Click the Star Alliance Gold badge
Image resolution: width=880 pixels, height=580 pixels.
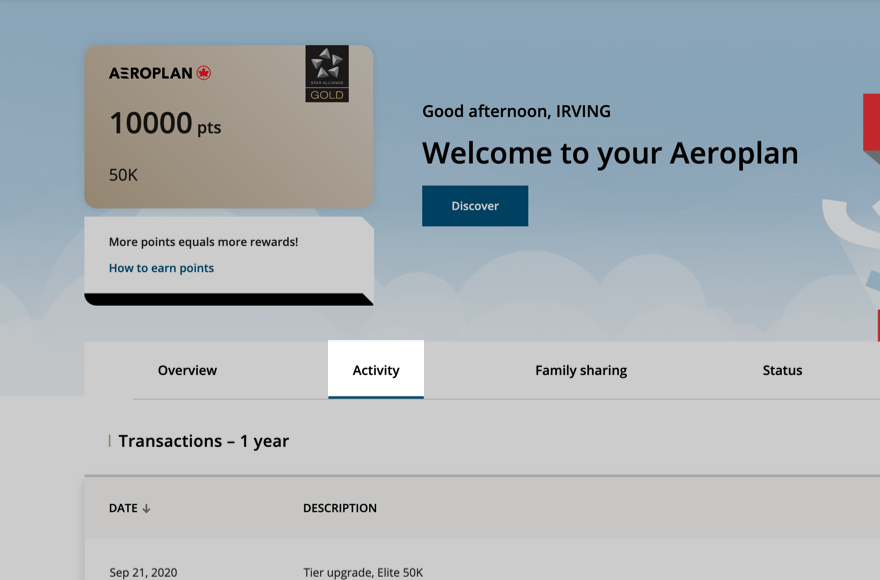coord(327,74)
